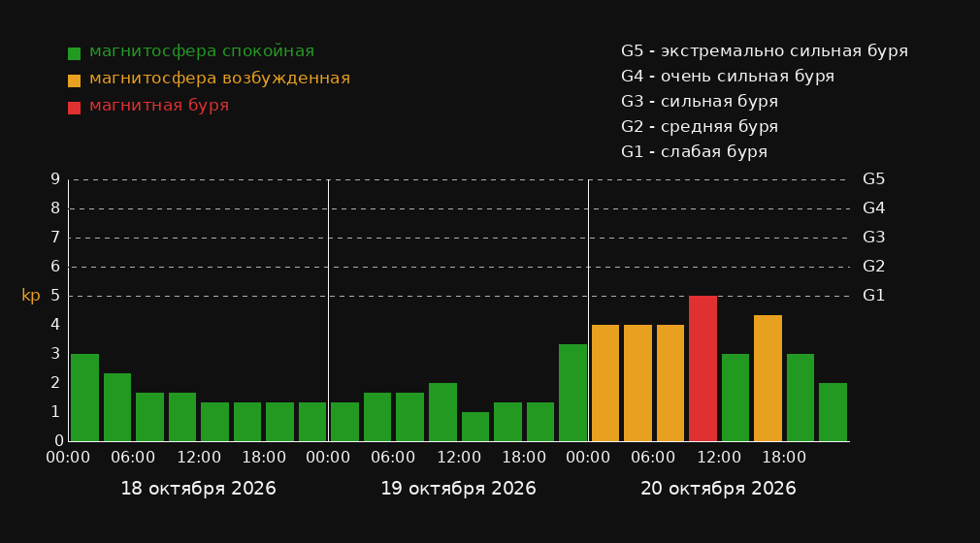Click the last green bar at 21:00 on 20 октября
This screenshot has height=543, width=980.
[833, 412]
